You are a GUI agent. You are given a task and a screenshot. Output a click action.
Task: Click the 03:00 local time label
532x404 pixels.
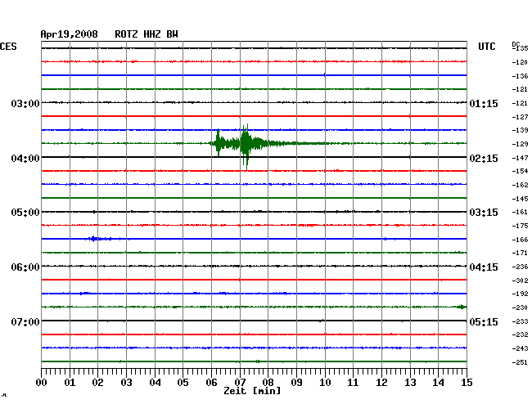[x=25, y=103]
